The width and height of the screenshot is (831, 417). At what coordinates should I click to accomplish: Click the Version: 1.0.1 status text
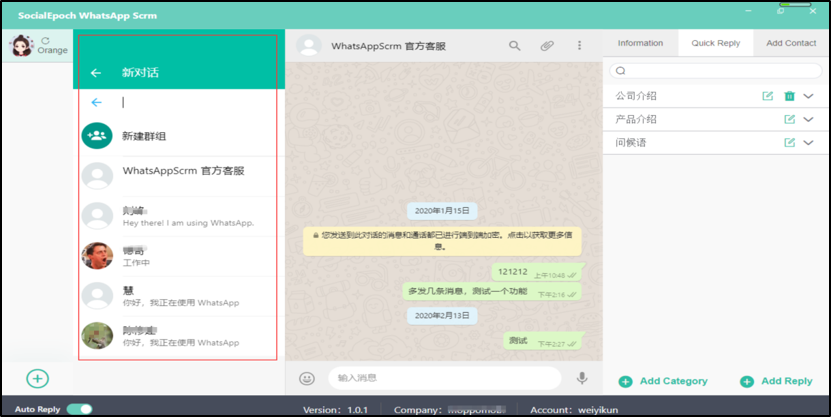coord(335,410)
